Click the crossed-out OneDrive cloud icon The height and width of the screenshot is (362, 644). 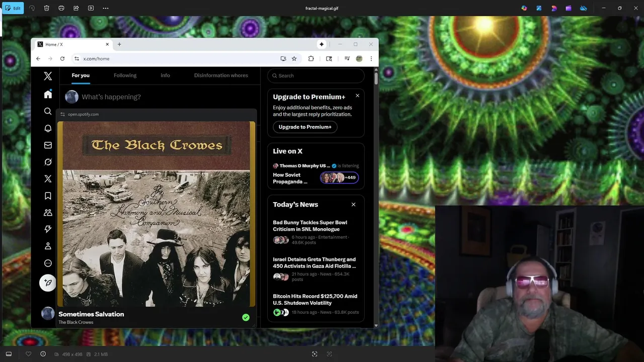coord(584,8)
